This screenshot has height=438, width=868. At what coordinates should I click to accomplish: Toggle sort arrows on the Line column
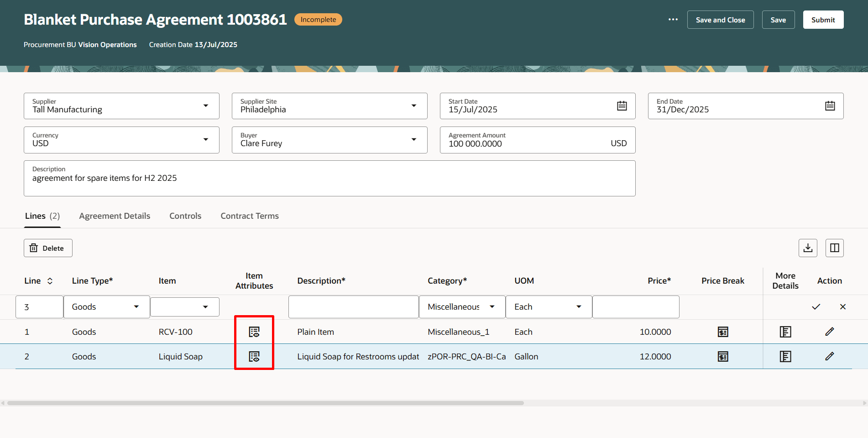50,281
